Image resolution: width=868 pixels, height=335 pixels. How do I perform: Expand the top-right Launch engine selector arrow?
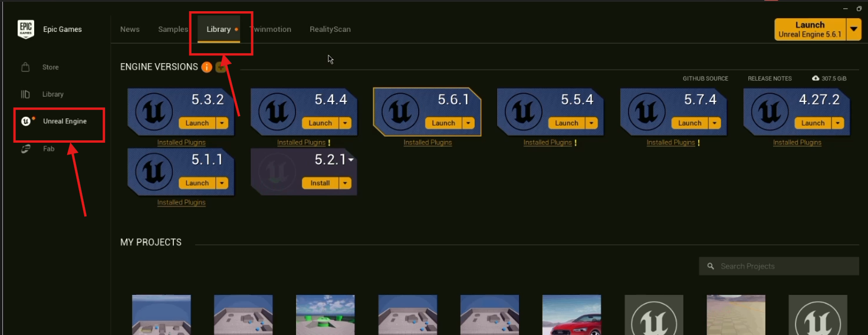(x=854, y=29)
